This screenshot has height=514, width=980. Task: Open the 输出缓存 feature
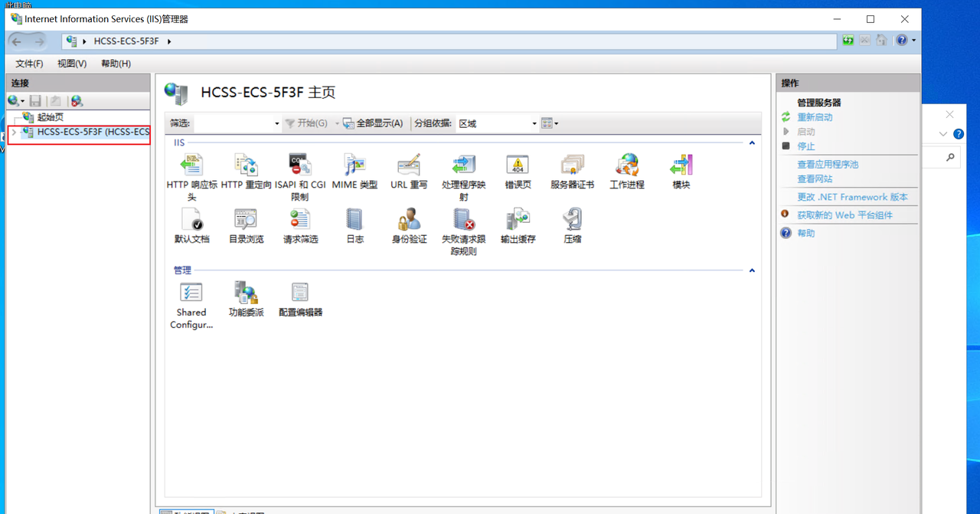point(518,225)
